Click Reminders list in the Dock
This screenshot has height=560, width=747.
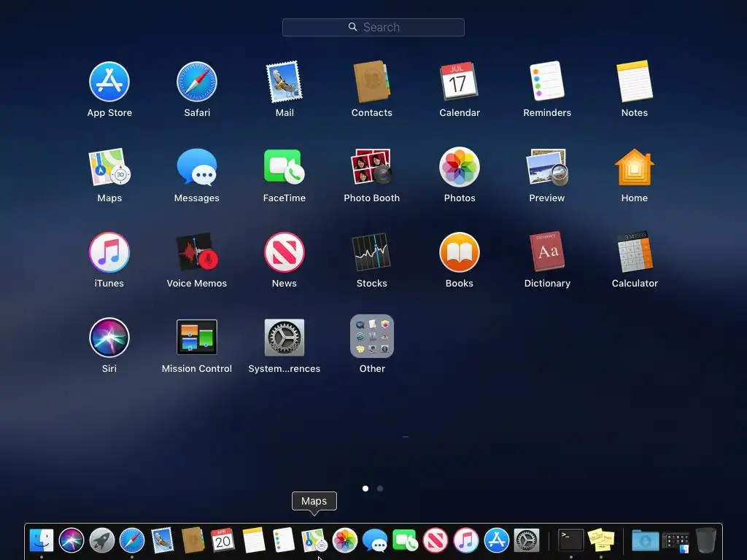coord(284,540)
